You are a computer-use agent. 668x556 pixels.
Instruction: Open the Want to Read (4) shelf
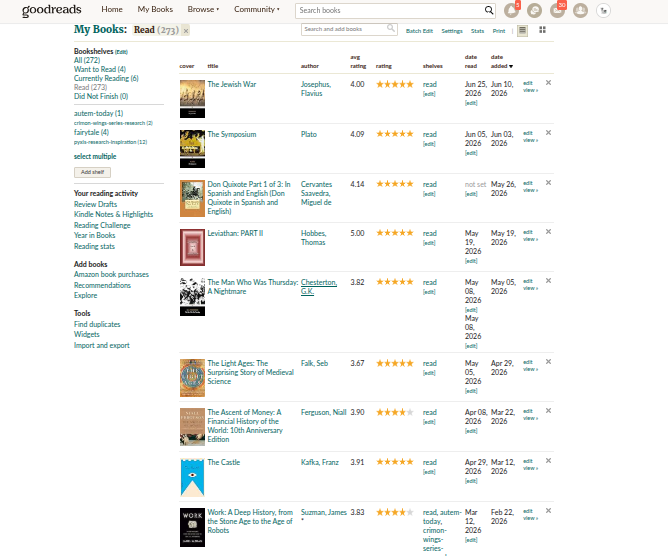[x=100, y=69]
